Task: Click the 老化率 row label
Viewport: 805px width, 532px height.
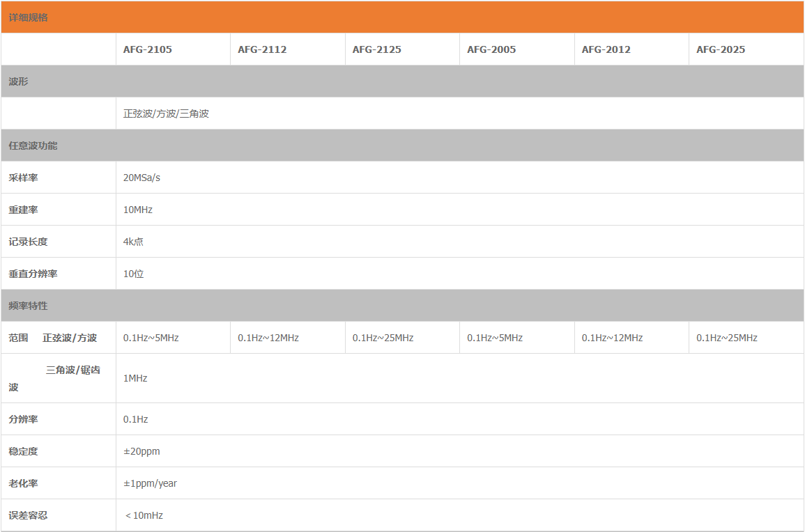Action: [23, 484]
